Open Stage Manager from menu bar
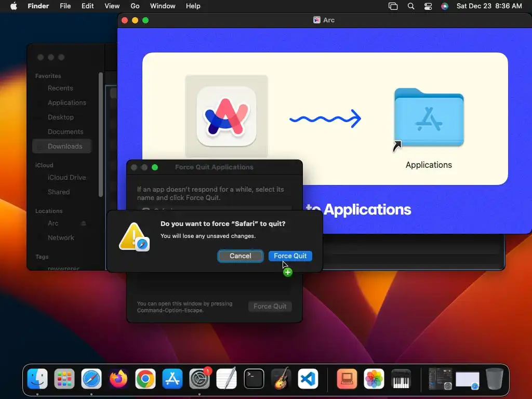This screenshot has width=532, height=399. coord(393,6)
